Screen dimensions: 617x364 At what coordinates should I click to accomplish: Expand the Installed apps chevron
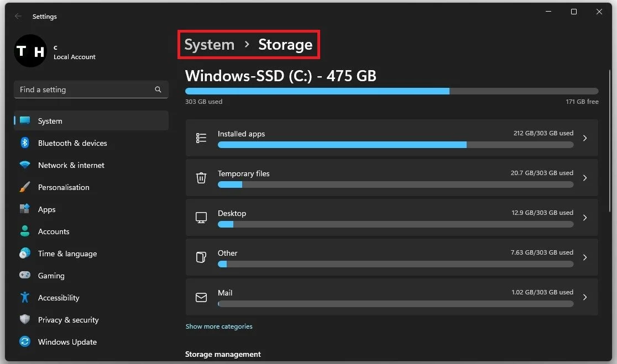coord(585,138)
